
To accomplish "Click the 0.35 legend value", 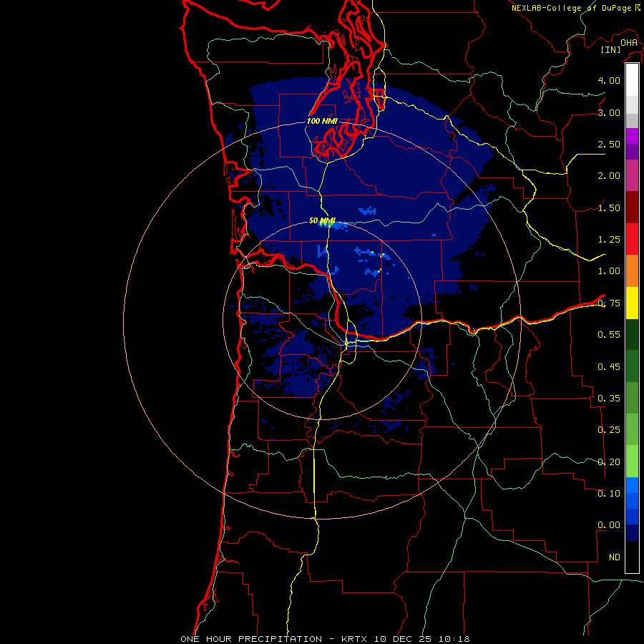I will [x=609, y=399].
